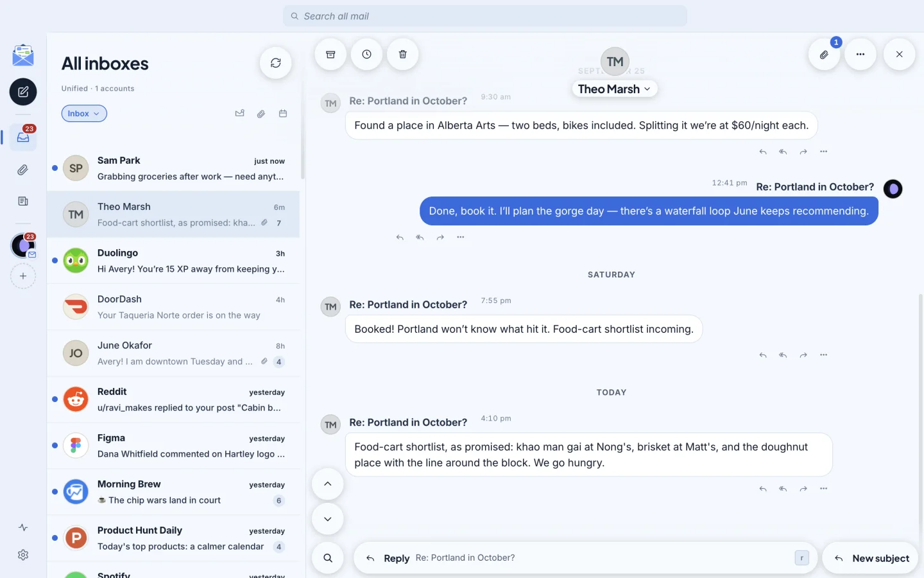Open conversation more options menu
The image size is (924, 578).
860,55
